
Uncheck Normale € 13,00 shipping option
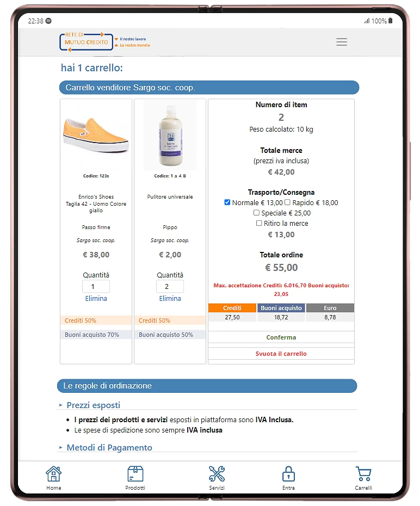[x=227, y=202]
